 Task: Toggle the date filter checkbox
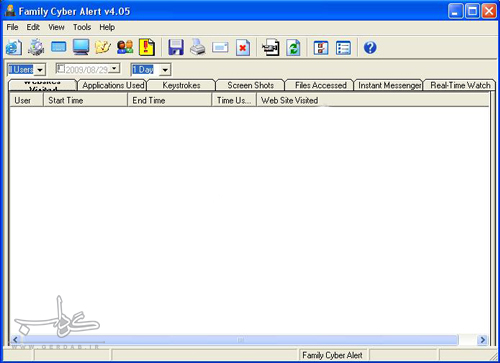[x=60, y=69]
